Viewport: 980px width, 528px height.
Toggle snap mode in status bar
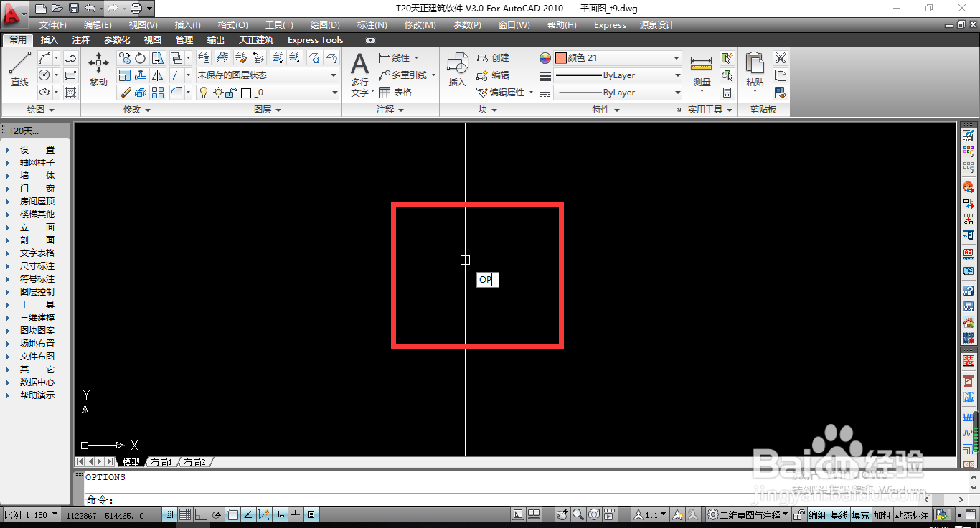click(169, 514)
